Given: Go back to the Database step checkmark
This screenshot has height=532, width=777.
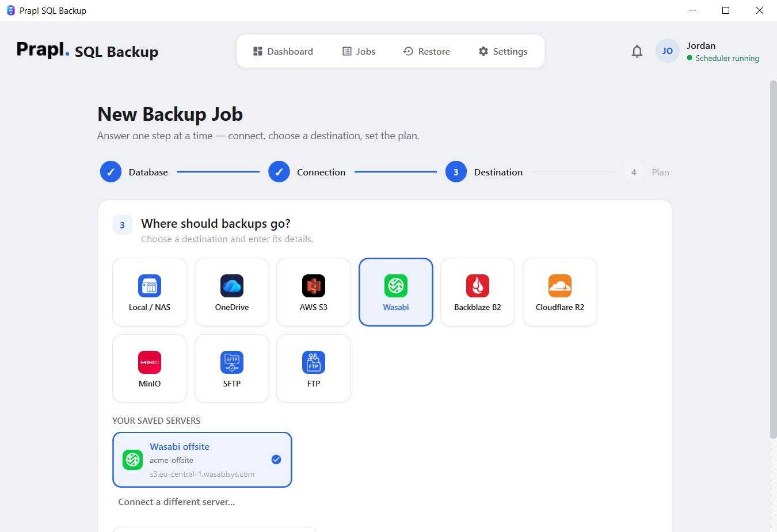Looking at the screenshot, I should coord(111,172).
